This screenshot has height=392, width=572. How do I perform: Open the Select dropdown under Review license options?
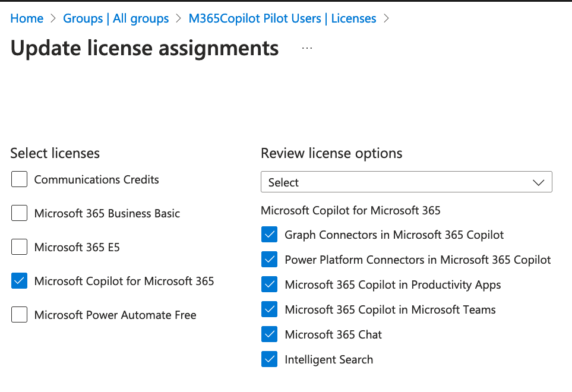406,182
